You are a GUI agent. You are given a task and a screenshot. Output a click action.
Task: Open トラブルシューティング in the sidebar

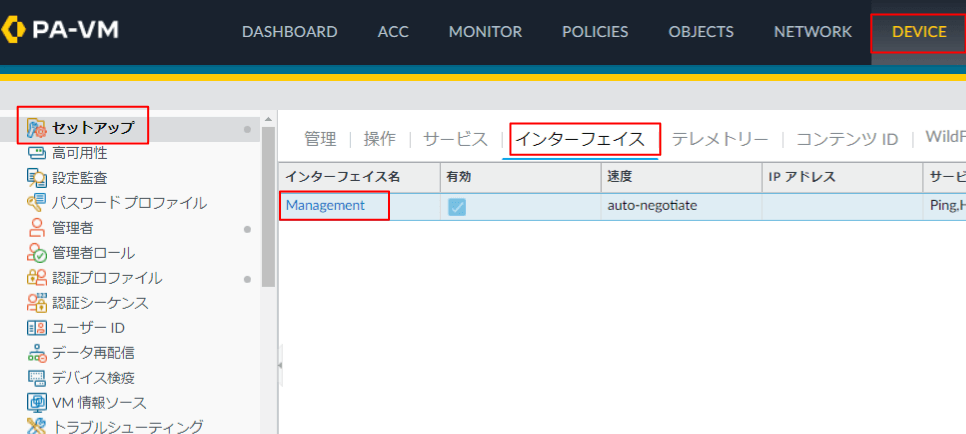point(128,426)
